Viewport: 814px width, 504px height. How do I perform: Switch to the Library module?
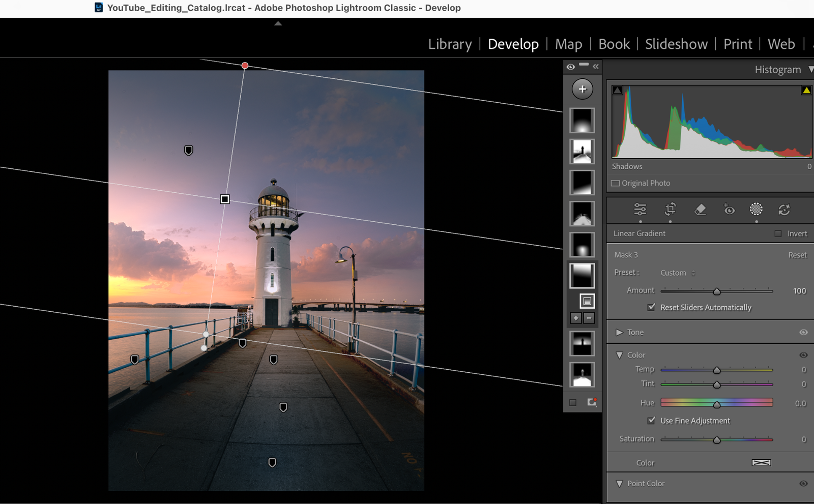[450, 44]
